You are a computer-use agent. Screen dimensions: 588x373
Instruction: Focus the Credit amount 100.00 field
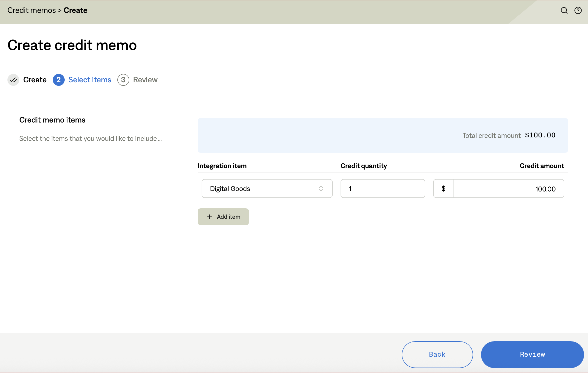(508, 189)
